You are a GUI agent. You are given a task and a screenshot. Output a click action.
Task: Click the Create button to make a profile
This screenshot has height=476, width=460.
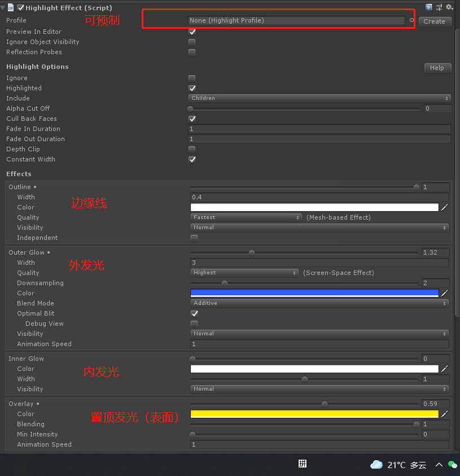point(435,21)
